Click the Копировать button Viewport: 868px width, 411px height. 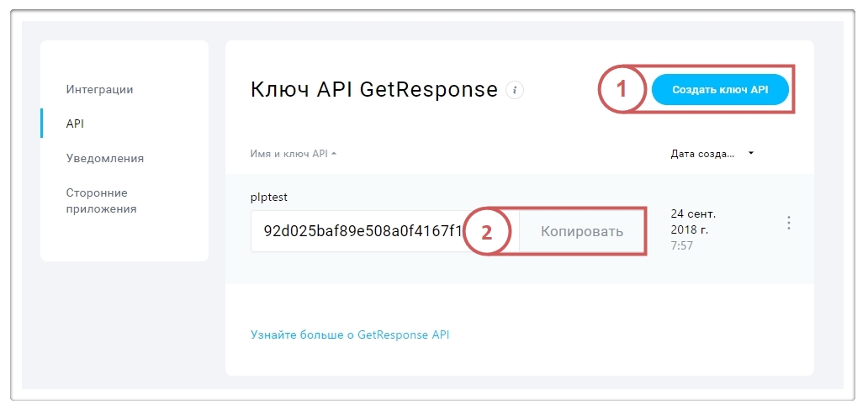click(582, 231)
